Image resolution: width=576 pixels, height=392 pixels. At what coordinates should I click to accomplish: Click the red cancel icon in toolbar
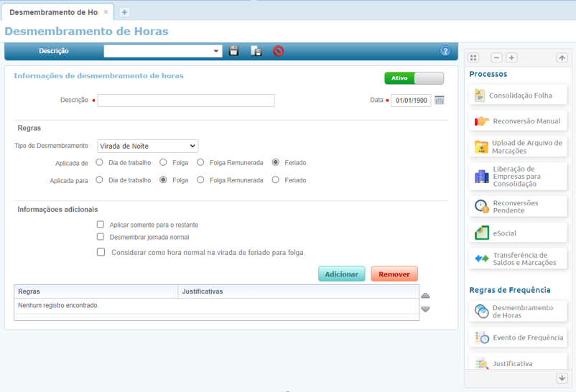[x=278, y=51]
